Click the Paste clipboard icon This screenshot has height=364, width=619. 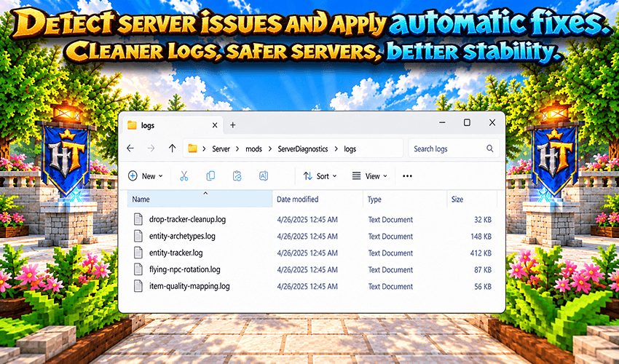237,176
